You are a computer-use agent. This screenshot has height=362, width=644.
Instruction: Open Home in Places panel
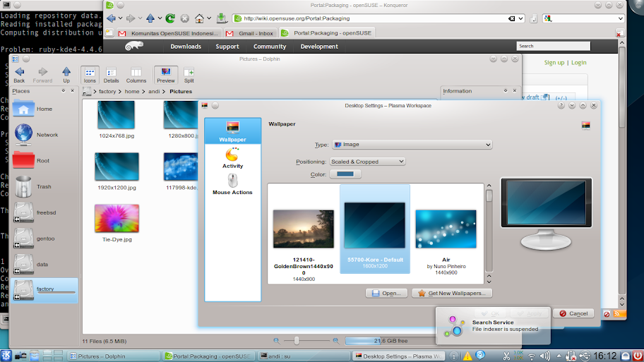click(x=44, y=109)
